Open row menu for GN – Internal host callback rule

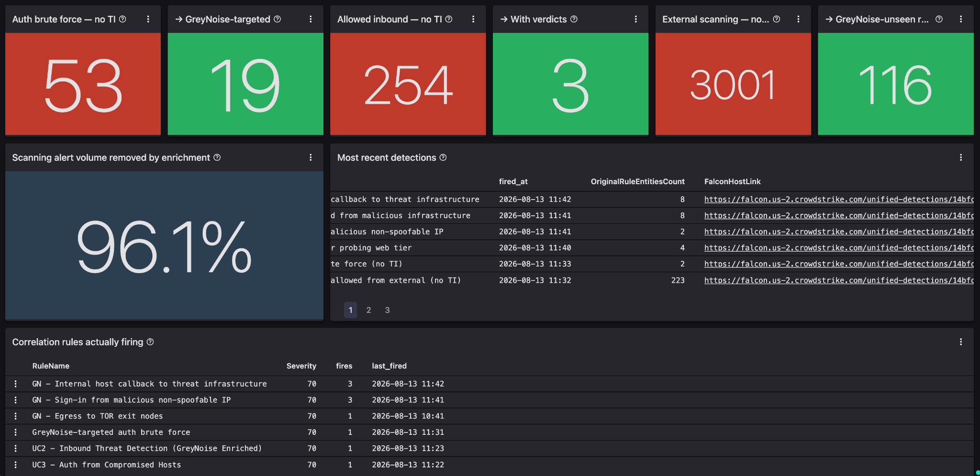click(x=16, y=384)
